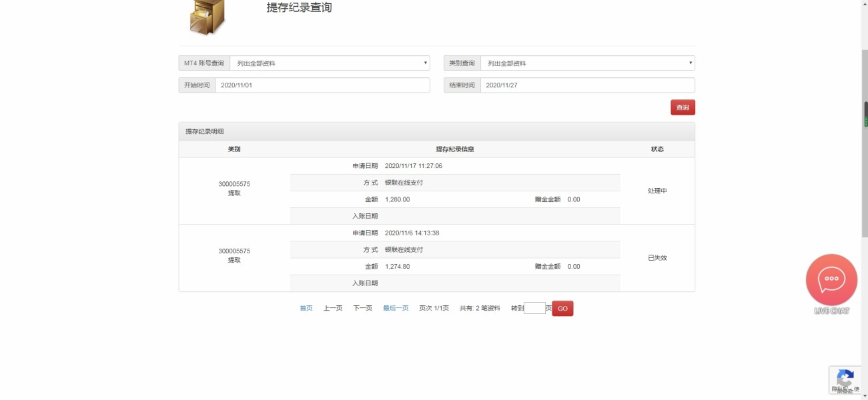Click the 转到 page number box
The image size is (868, 400).
point(534,308)
